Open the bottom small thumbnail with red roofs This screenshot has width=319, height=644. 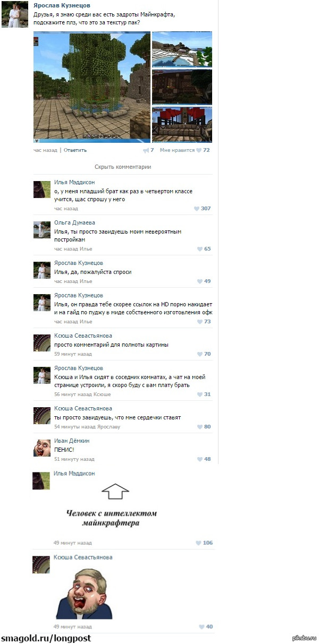[182, 125]
